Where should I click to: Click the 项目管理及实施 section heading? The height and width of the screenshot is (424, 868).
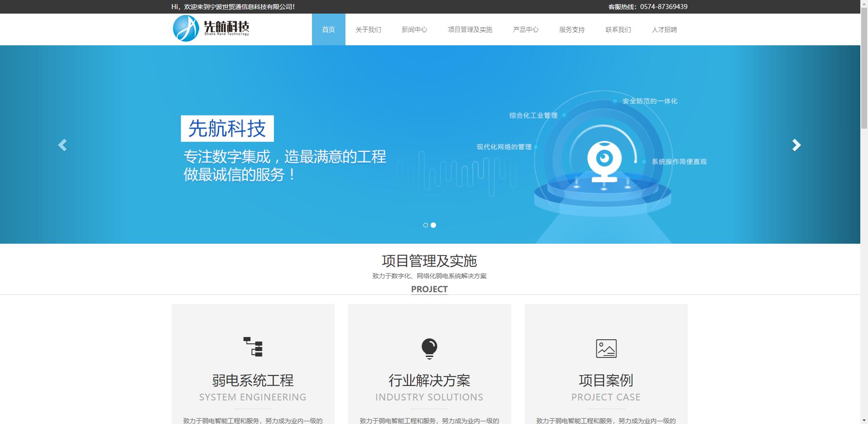pyautogui.click(x=429, y=261)
